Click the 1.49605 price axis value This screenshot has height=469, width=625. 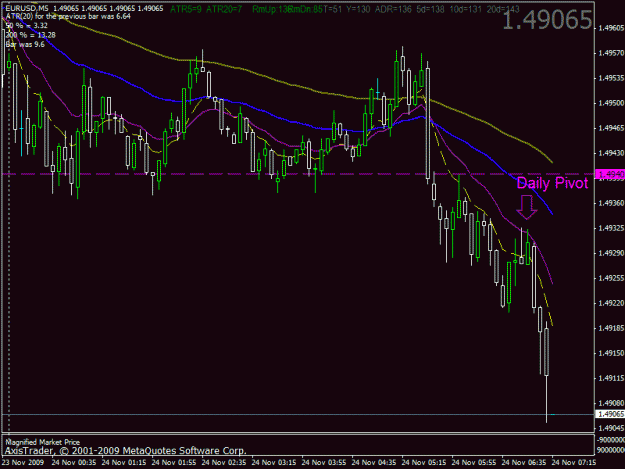pyautogui.click(x=611, y=28)
